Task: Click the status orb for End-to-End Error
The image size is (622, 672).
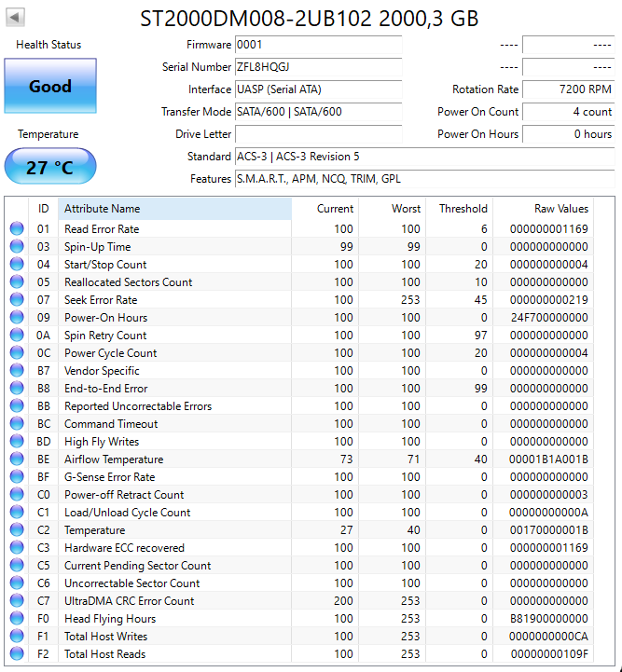Action: (x=17, y=389)
